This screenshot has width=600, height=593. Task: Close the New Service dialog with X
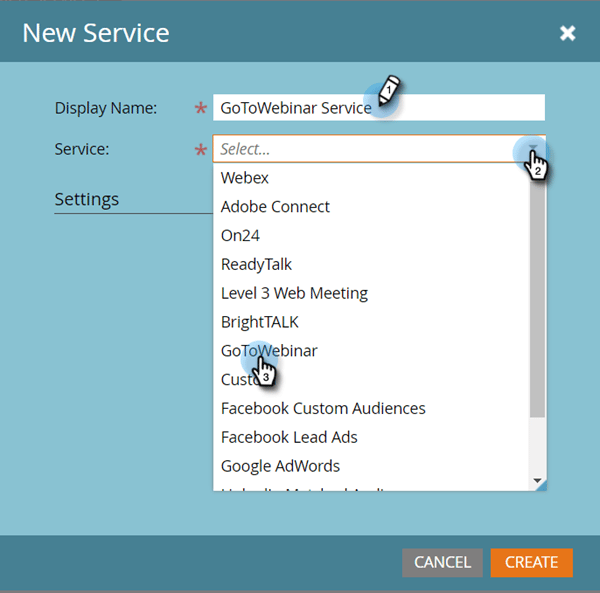point(567,33)
